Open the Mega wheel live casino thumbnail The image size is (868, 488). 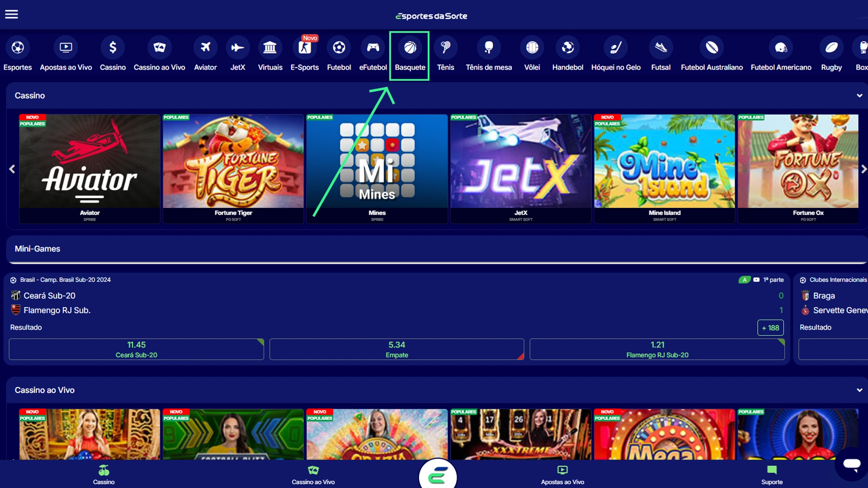pyautogui.click(x=665, y=435)
